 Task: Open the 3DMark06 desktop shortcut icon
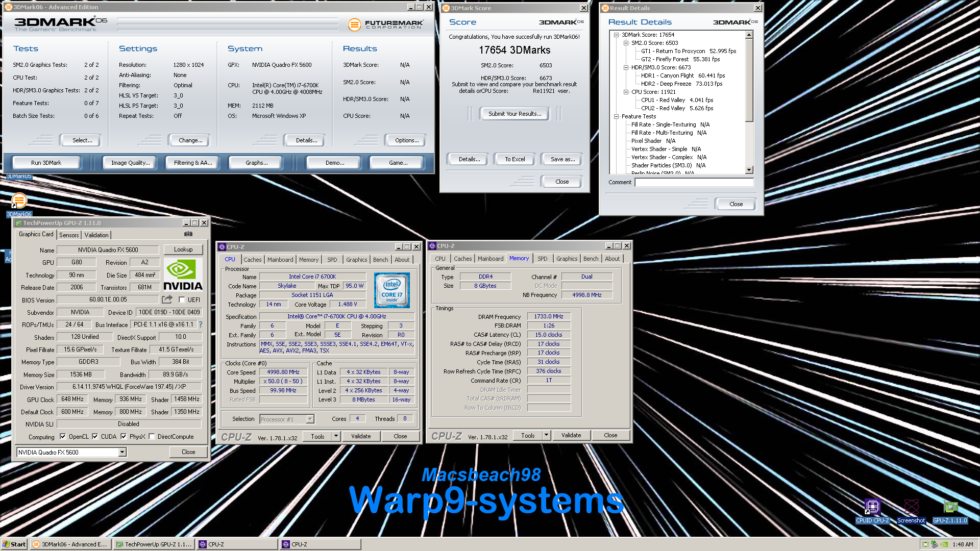tap(19, 201)
